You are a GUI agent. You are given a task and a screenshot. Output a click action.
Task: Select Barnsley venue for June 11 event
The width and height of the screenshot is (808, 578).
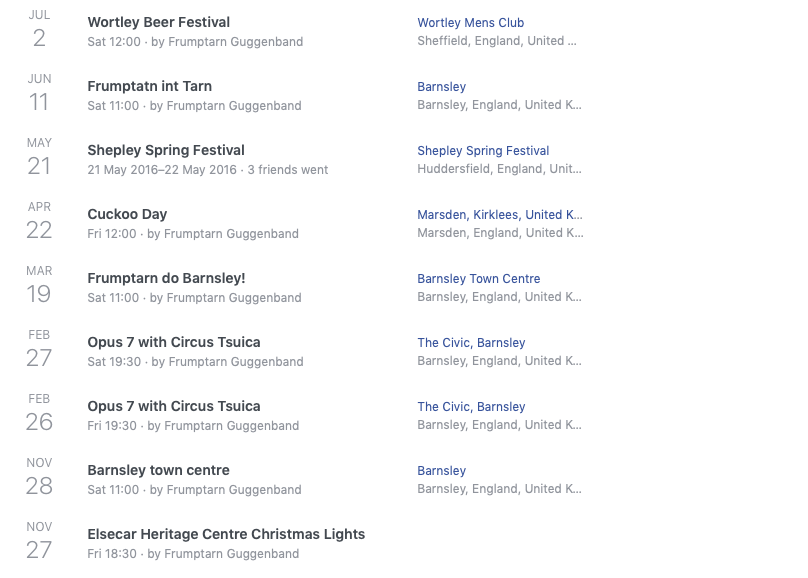pyautogui.click(x=442, y=87)
